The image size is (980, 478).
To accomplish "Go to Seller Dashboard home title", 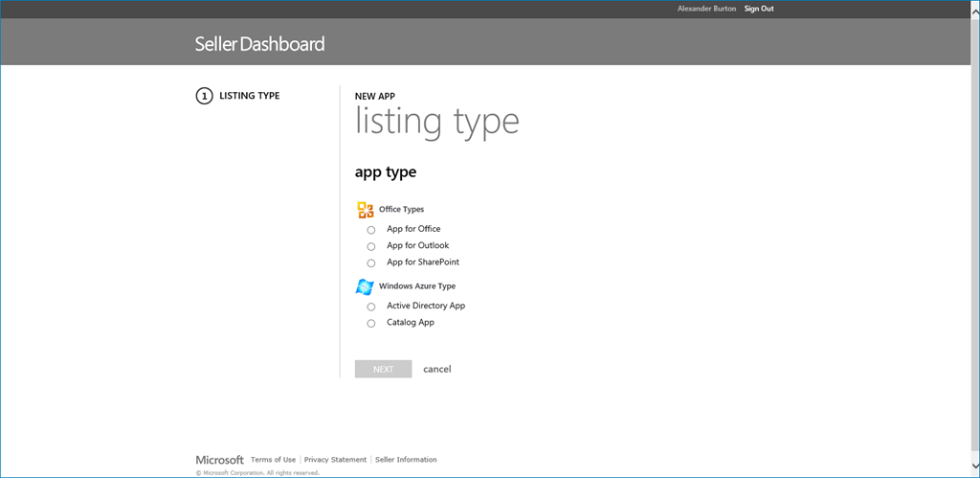I will pos(260,44).
